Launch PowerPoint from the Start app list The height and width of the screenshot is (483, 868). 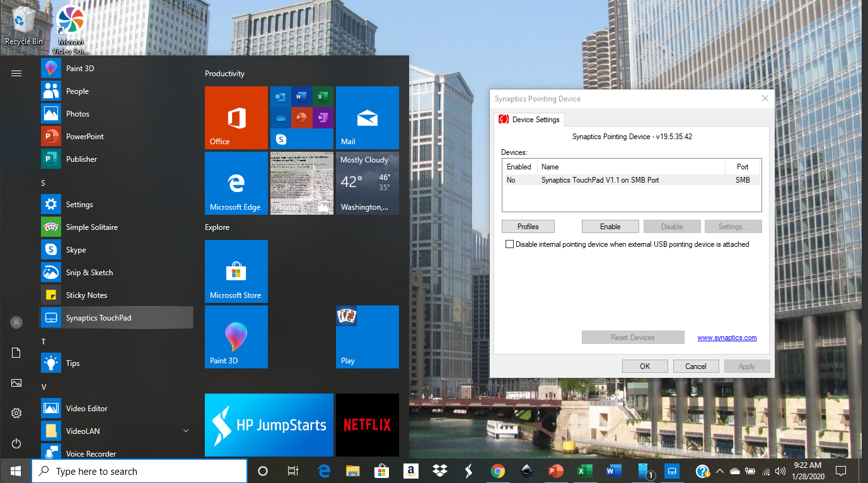(x=117, y=137)
